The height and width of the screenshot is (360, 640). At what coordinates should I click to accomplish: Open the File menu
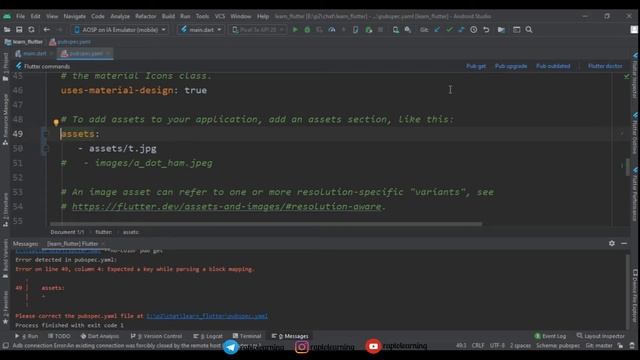(x=20, y=16)
